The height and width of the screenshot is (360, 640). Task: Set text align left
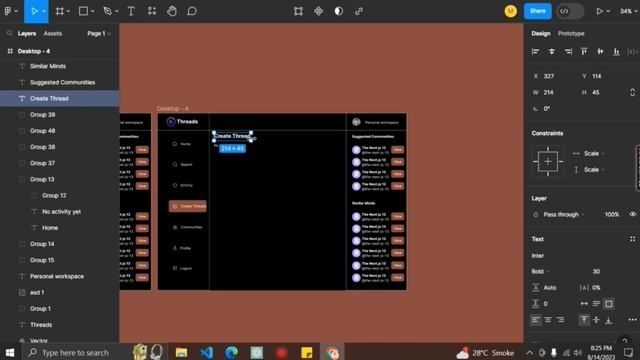pyautogui.click(x=536, y=320)
